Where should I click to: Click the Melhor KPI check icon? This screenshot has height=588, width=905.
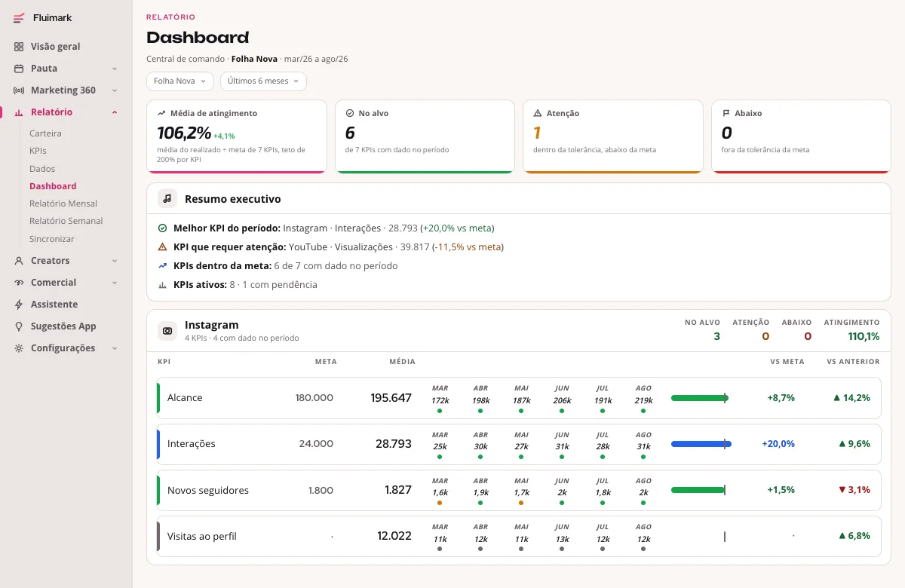(x=162, y=228)
